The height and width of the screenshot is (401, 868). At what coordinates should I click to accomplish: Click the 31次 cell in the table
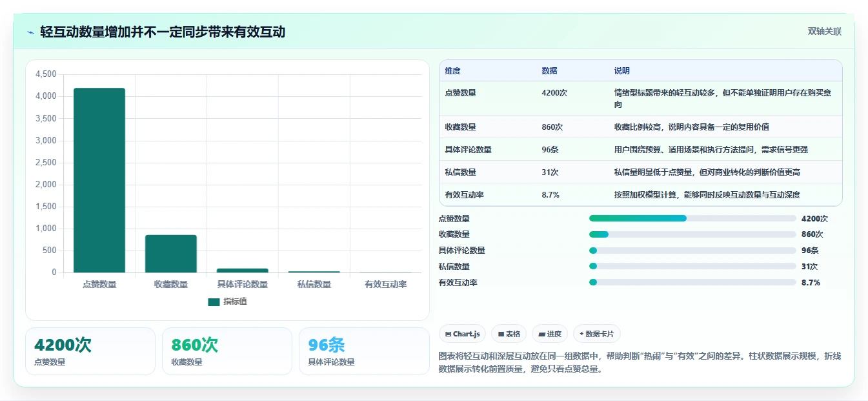pos(550,172)
